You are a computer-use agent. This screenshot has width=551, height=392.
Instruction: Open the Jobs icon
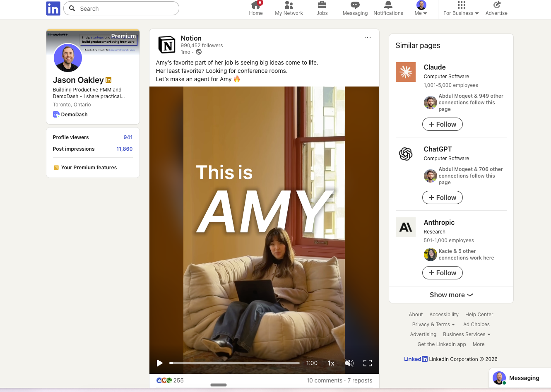(x=322, y=8)
